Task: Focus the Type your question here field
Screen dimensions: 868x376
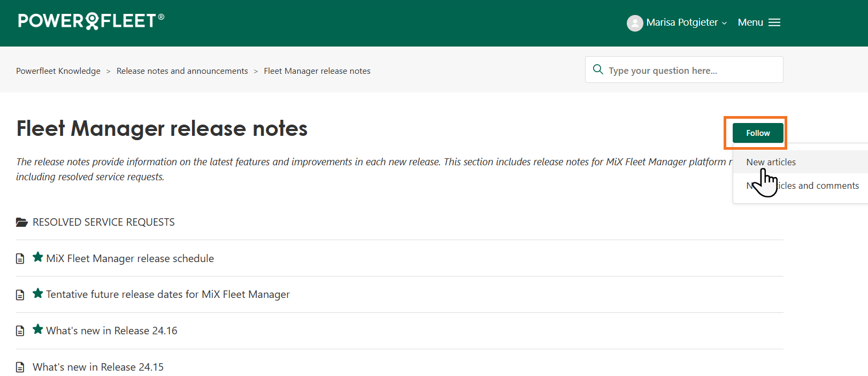Action: 684,70
